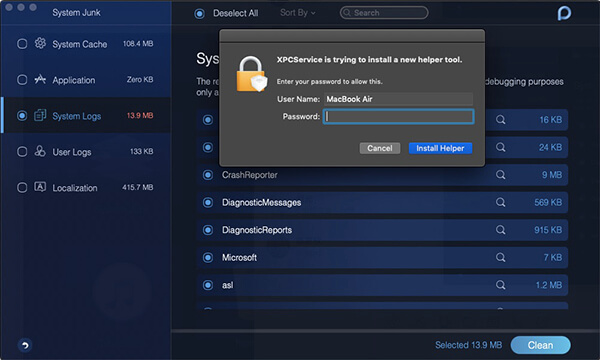
Task: Click the Clean button
Action: 540,345
